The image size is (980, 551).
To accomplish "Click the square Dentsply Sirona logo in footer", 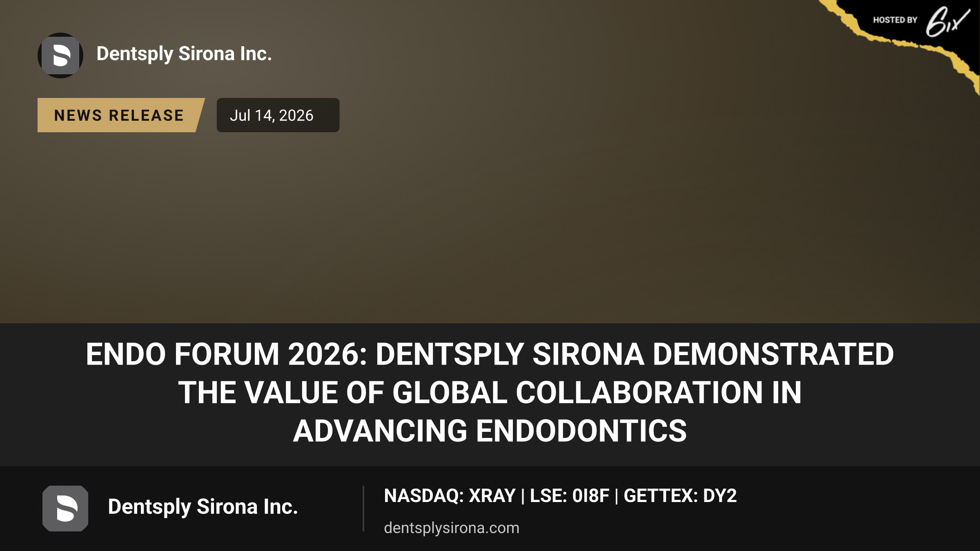I will click(x=65, y=509).
